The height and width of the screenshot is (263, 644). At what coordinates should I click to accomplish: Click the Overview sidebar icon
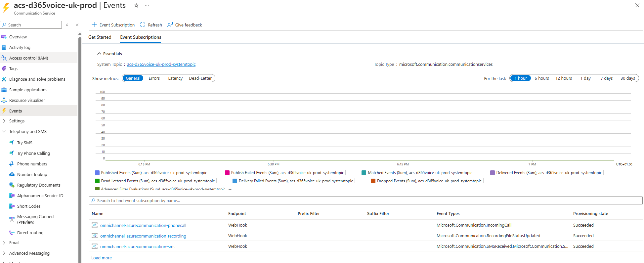(x=4, y=37)
